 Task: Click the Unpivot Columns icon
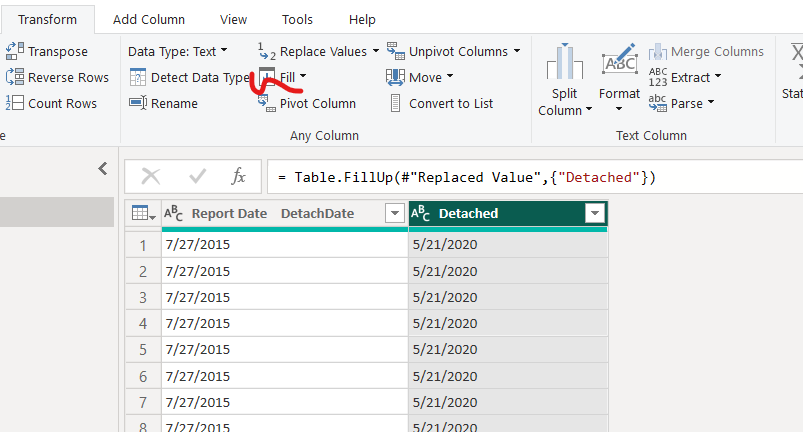(x=395, y=51)
